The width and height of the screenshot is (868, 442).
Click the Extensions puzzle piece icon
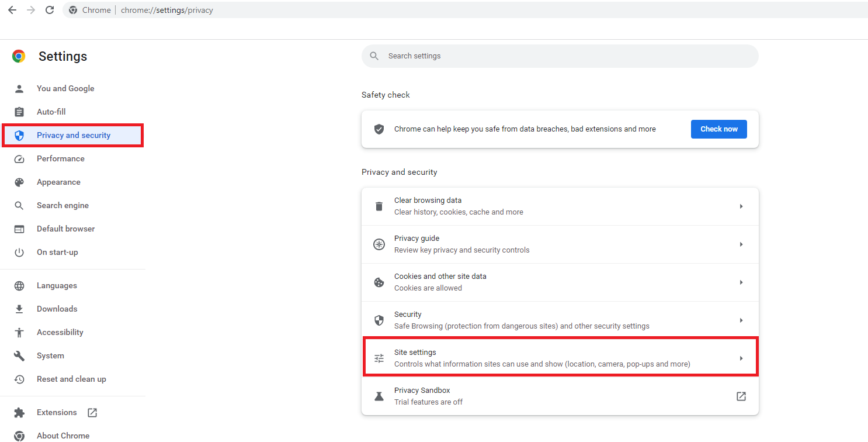(x=19, y=413)
